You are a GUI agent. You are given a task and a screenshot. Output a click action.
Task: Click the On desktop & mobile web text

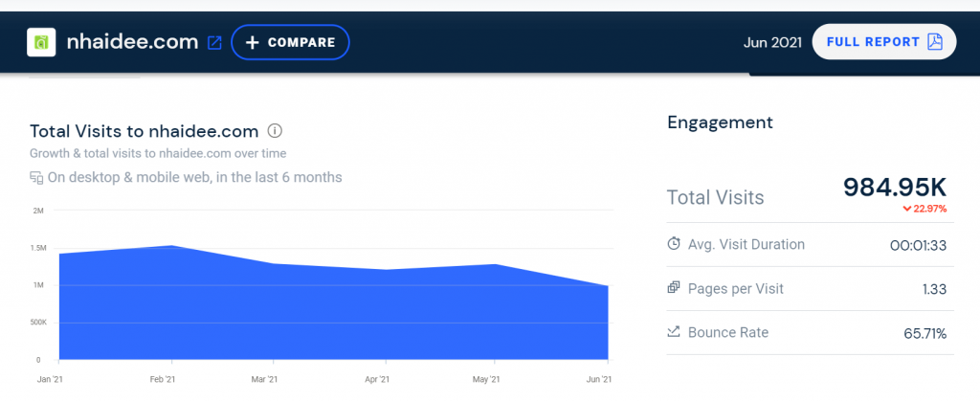pyautogui.click(x=194, y=178)
